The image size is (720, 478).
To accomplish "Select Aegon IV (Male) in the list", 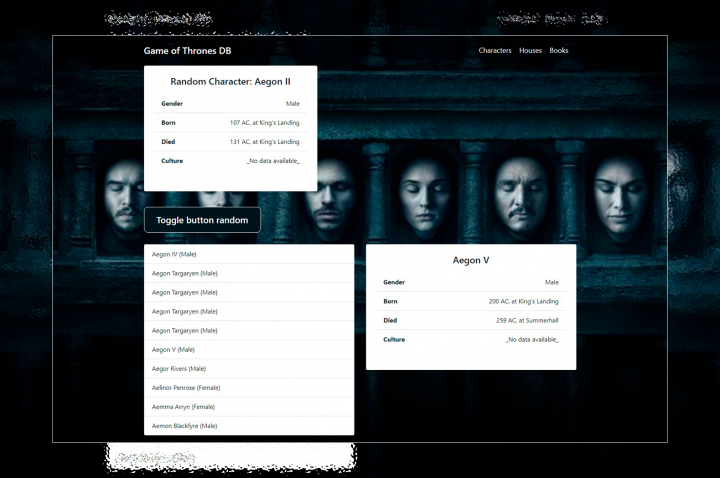I will pyautogui.click(x=249, y=254).
